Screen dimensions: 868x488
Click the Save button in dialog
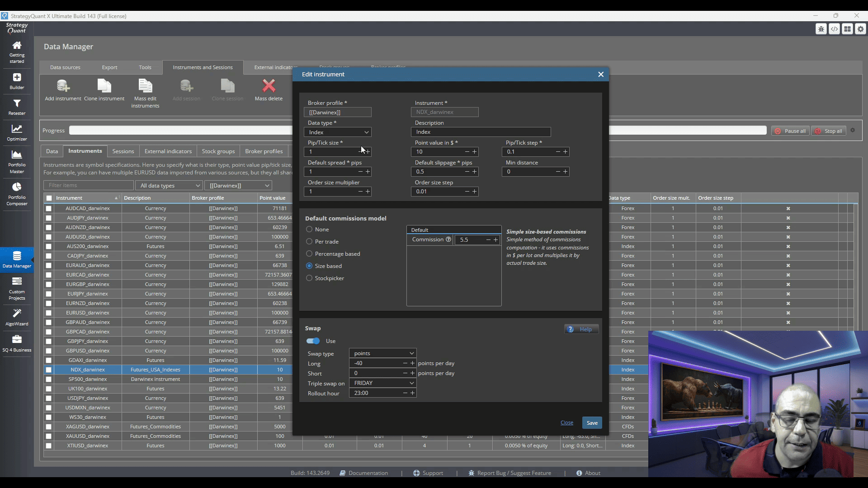click(x=592, y=423)
